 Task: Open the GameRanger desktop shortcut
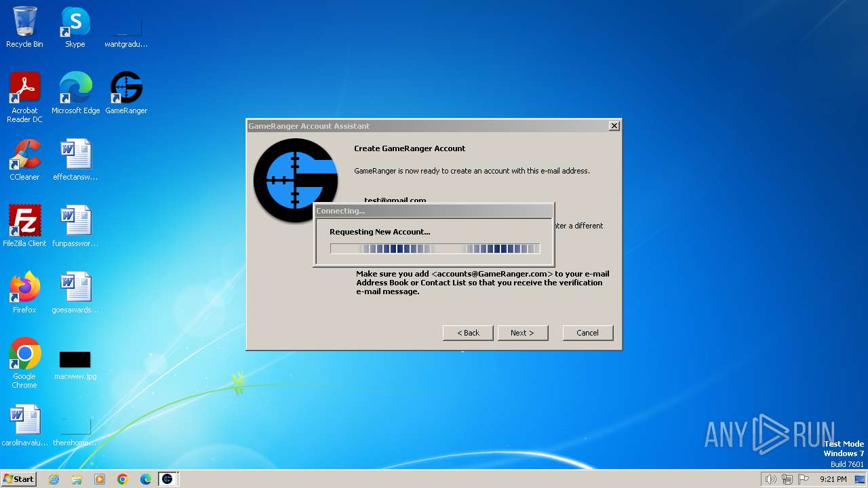click(126, 94)
